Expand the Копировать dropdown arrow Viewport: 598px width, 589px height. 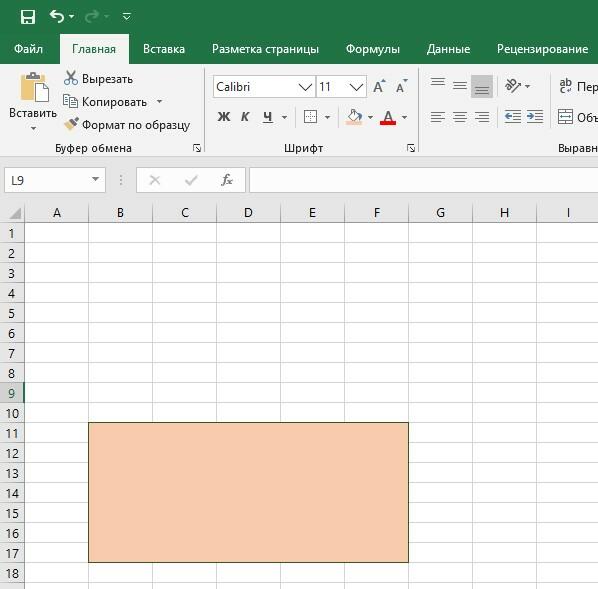click(159, 101)
